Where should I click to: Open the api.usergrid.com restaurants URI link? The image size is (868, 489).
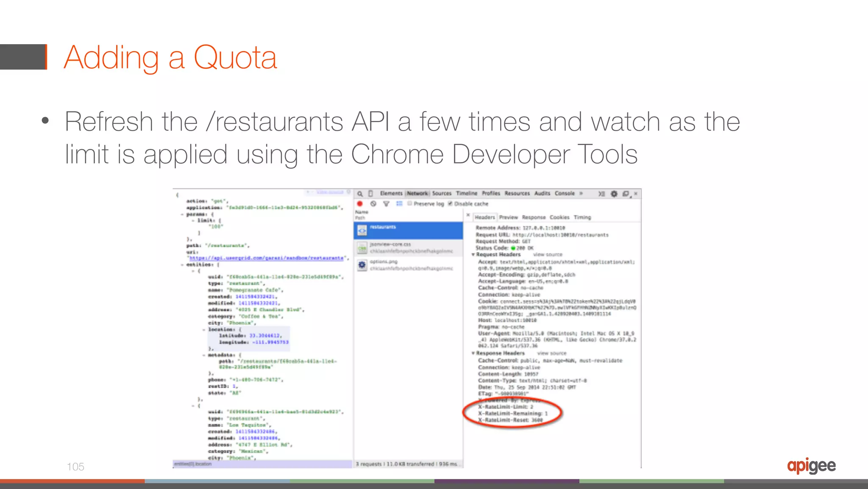pos(266,258)
